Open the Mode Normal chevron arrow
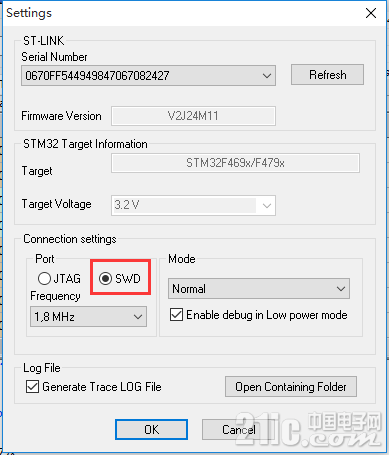389x455 pixels. (x=340, y=289)
